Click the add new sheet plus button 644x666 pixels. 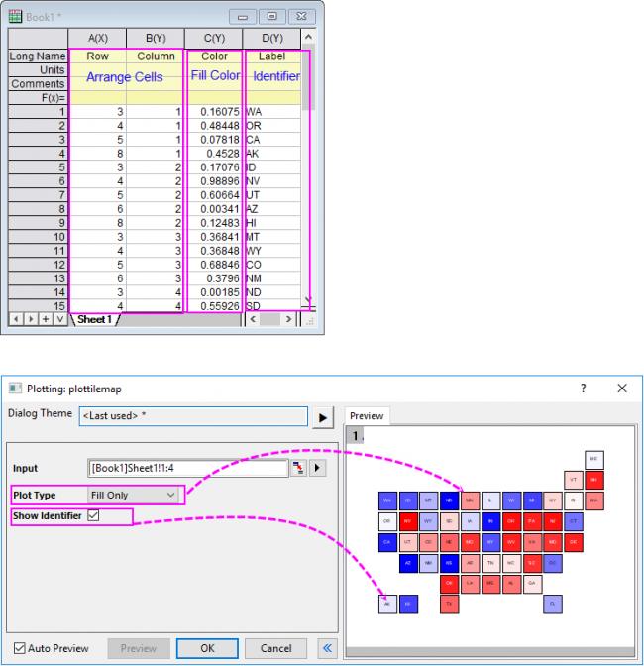46,319
